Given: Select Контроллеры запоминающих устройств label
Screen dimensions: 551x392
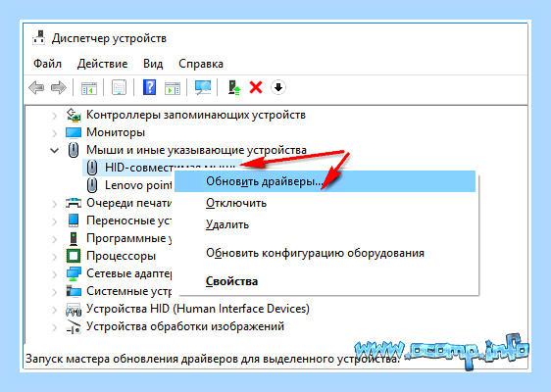Looking at the screenshot, I should click(196, 115).
